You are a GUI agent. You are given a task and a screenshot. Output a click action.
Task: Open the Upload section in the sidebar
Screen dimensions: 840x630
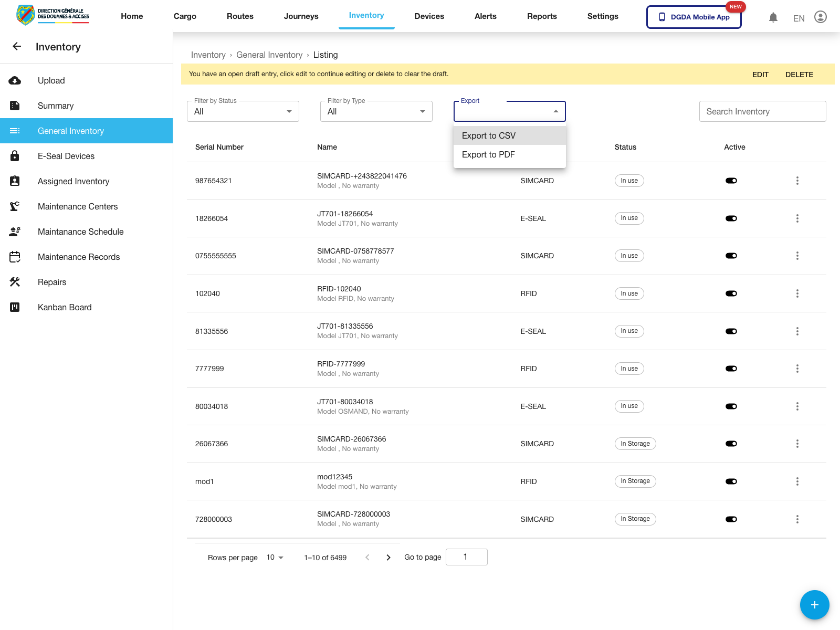51,80
